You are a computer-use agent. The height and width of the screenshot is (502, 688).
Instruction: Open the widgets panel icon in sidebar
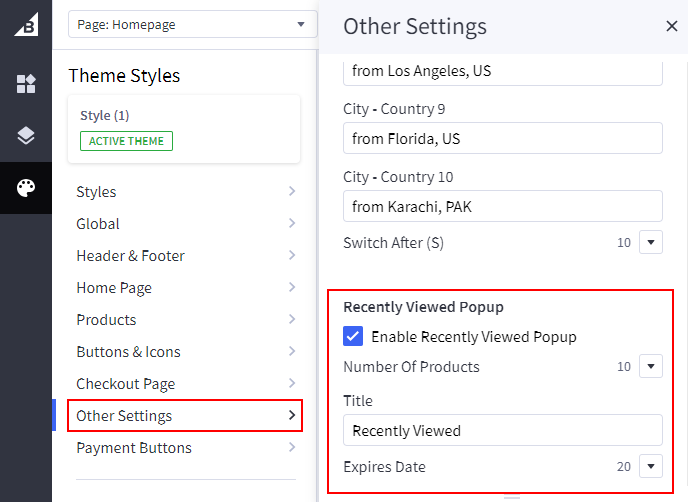tap(26, 84)
